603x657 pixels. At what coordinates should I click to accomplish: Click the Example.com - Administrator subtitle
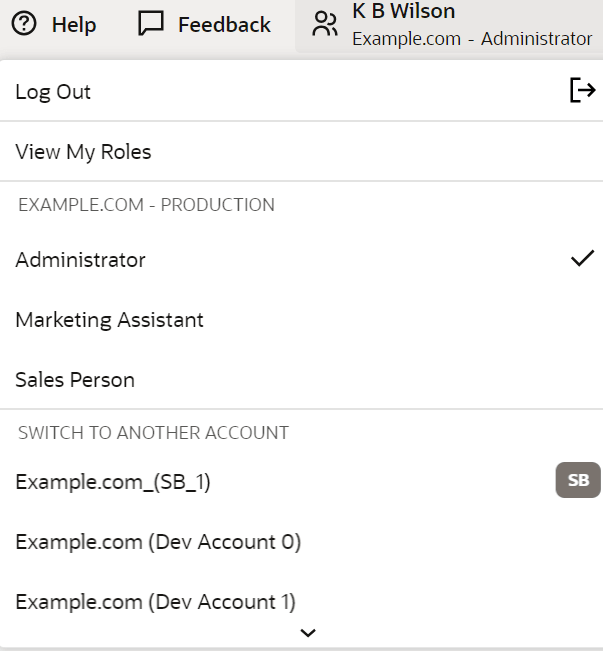[x=472, y=39]
